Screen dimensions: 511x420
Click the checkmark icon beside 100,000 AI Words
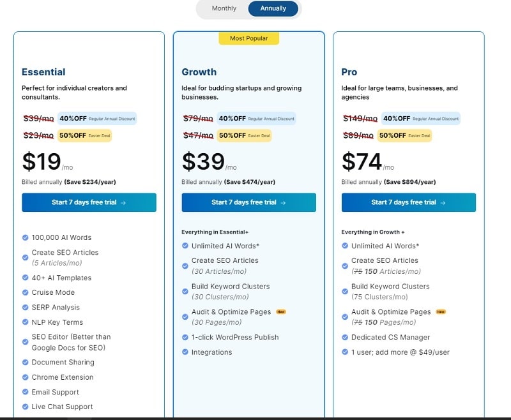click(25, 237)
